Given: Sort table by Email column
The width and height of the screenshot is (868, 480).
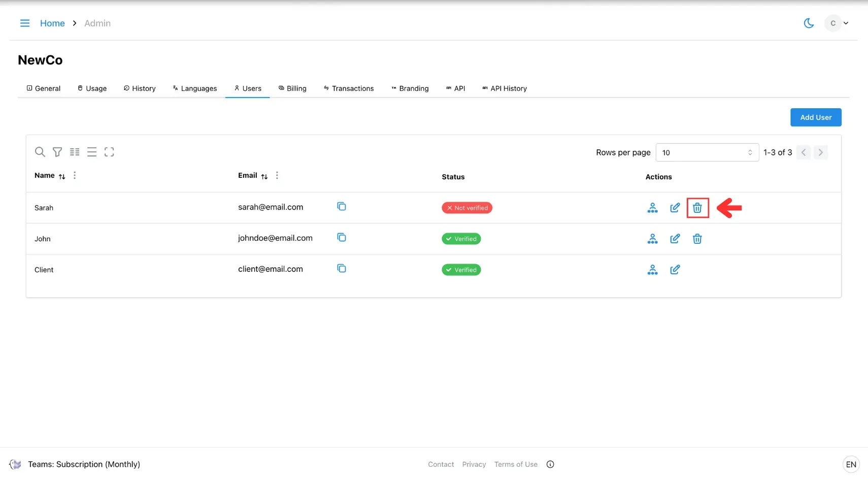Looking at the screenshot, I should pyautogui.click(x=264, y=176).
